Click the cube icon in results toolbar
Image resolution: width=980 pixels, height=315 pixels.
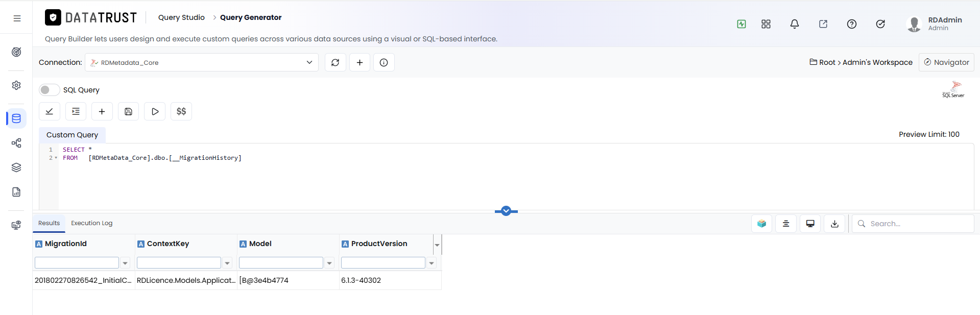(762, 224)
